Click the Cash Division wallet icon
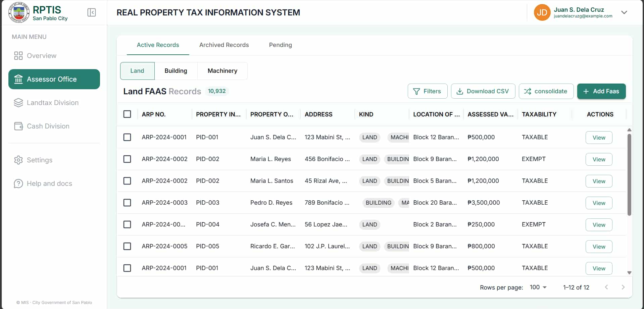This screenshot has height=309, width=644. [18, 126]
